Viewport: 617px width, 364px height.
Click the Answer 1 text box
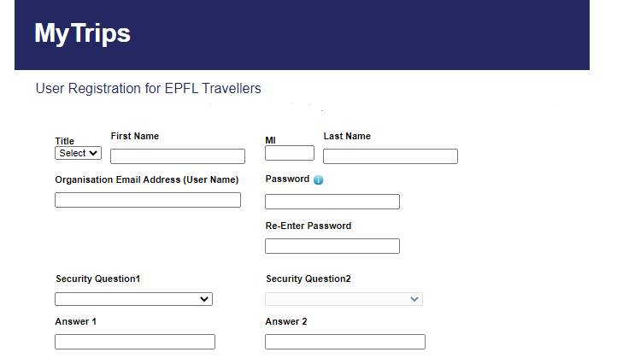click(135, 342)
